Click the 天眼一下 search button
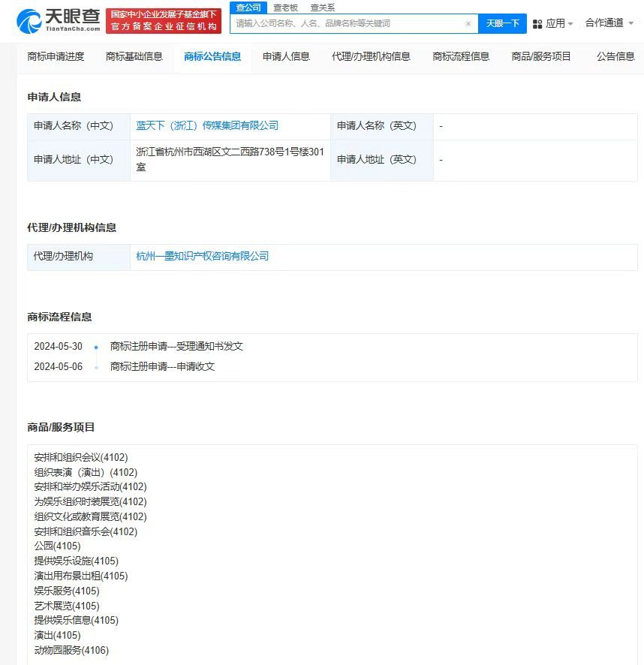644x665 pixels. click(503, 23)
